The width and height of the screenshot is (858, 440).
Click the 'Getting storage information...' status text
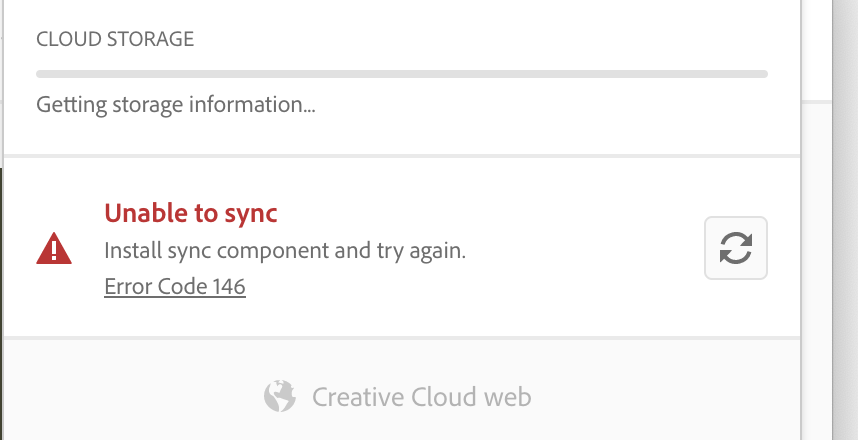[x=176, y=104]
